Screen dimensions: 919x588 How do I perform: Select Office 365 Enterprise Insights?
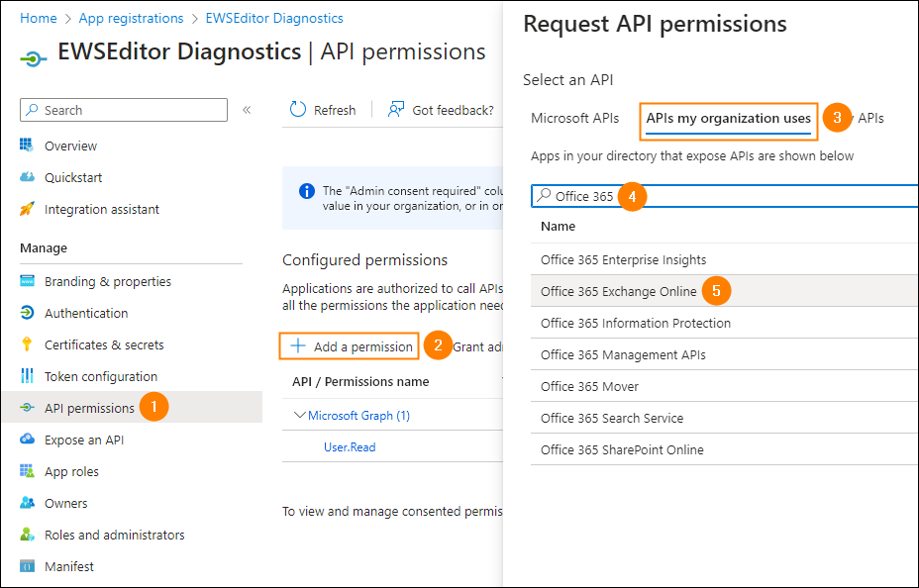(725, 259)
